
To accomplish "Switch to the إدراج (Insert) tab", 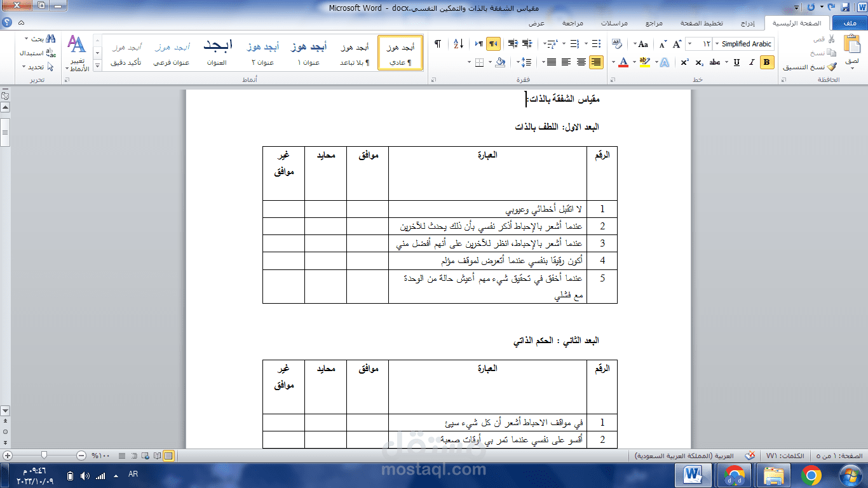I will pos(748,23).
